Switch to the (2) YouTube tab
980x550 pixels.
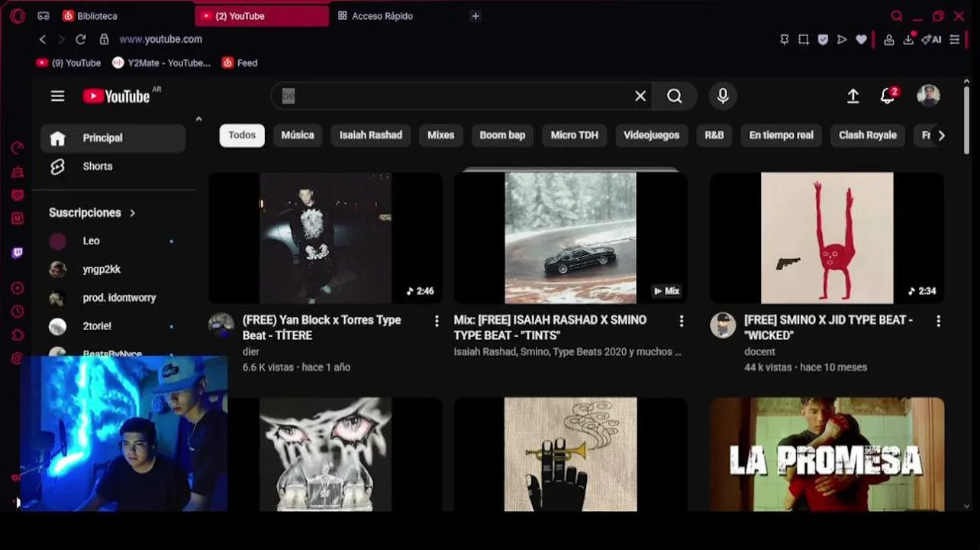pos(262,16)
